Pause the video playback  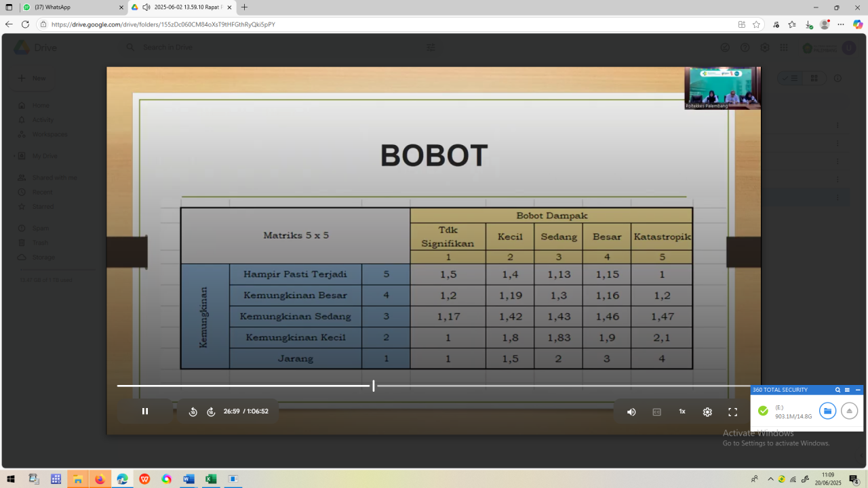point(144,411)
